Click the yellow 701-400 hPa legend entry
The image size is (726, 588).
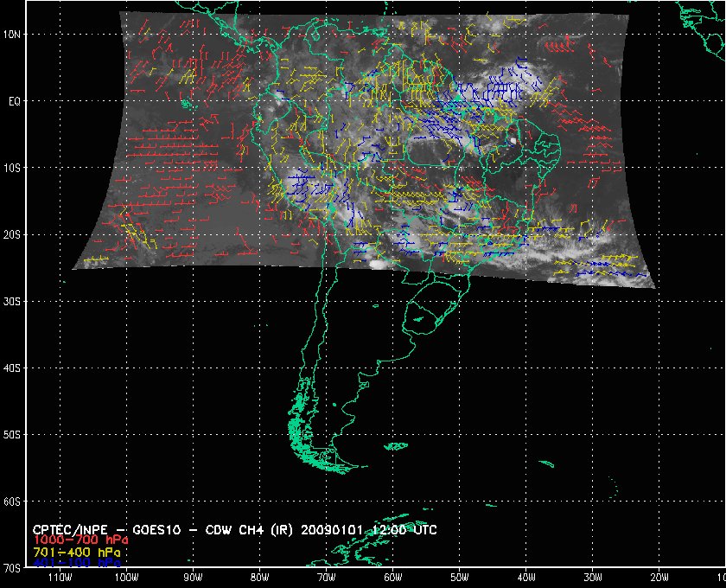[74, 551]
